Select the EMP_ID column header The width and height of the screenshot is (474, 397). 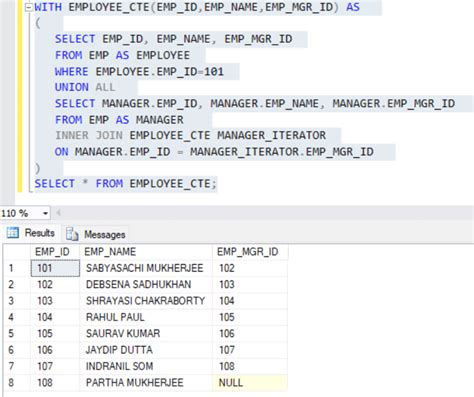click(55, 252)
